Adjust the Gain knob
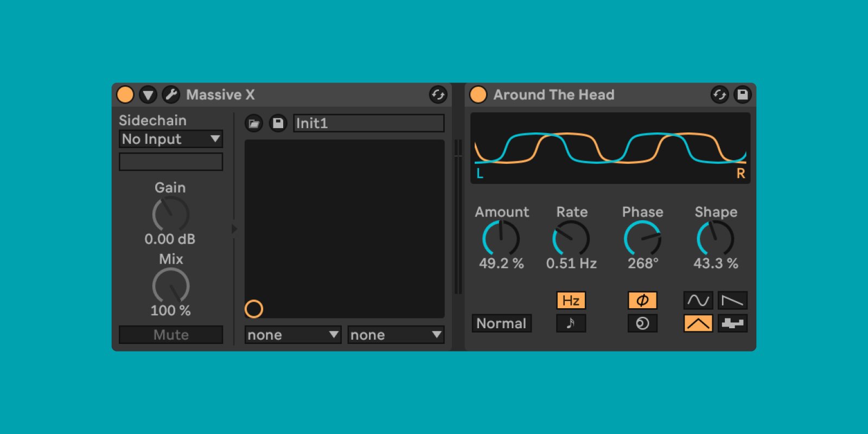The height and width of the screenshot is (434, 868). (x=171, y=214)
